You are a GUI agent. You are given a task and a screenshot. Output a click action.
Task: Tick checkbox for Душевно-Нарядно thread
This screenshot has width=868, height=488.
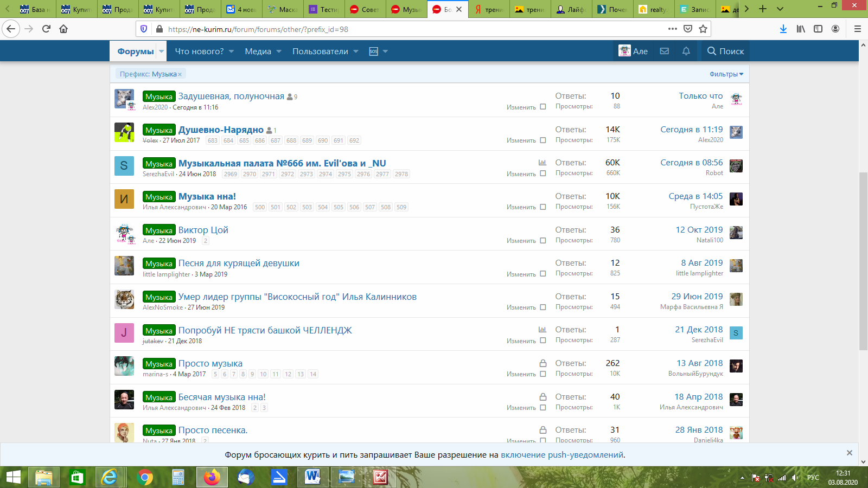tap(542, 140)
